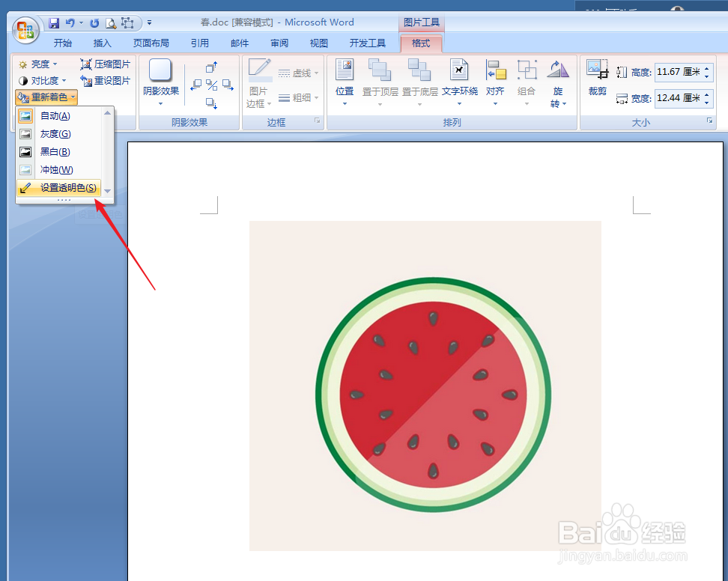The height and width of the screenshot is (581, 728).
Task: Click 重设图片 reset picture
Action: click(105, 81)
